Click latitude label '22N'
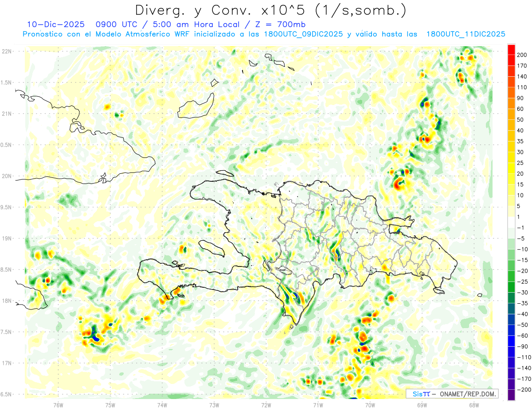The image size is (532, 411). (7, 51)
